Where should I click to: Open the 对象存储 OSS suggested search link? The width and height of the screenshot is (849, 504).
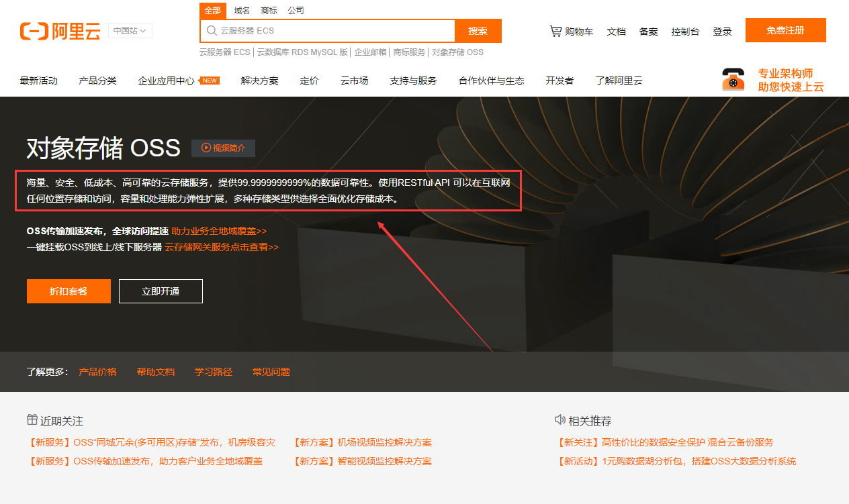(457, 52)
